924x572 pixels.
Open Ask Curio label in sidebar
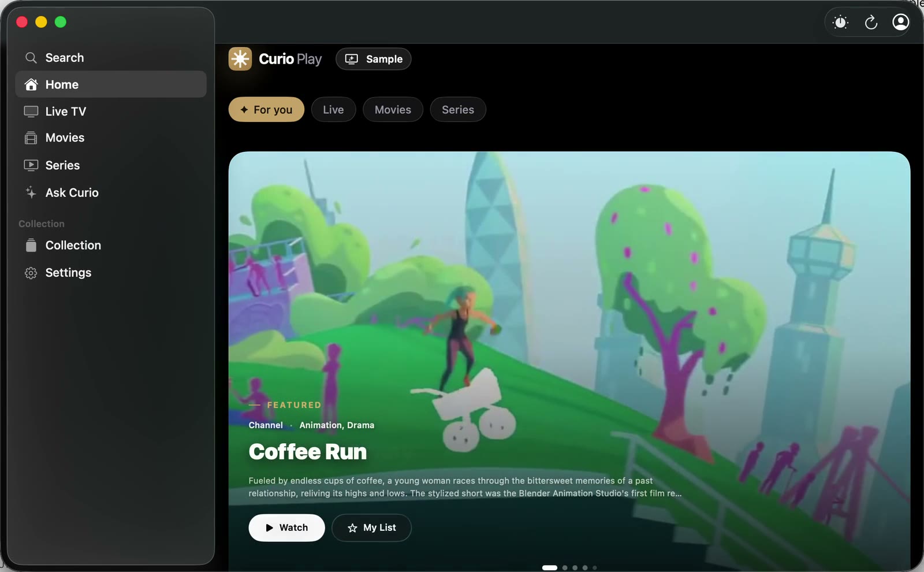pos(72,192)
